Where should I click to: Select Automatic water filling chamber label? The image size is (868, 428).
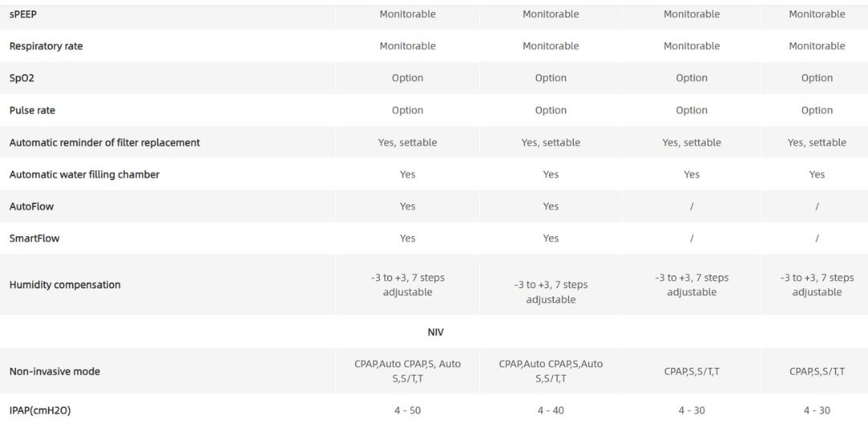coord(84,175)
